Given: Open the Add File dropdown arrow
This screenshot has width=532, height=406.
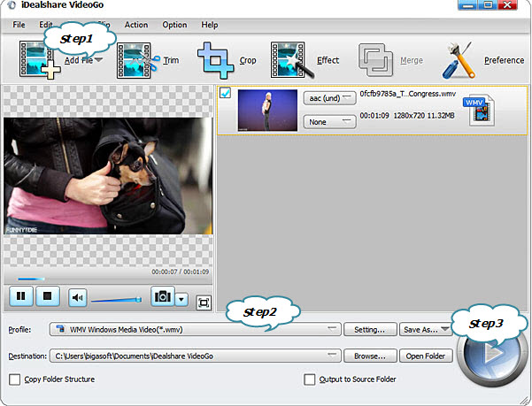Looking at the screenshot, I should pos(99,60).
